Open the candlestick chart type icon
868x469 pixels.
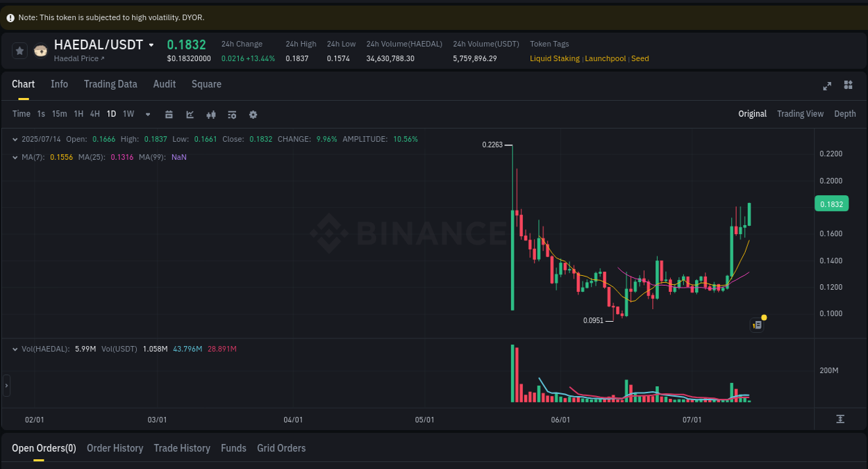point(211,114)
